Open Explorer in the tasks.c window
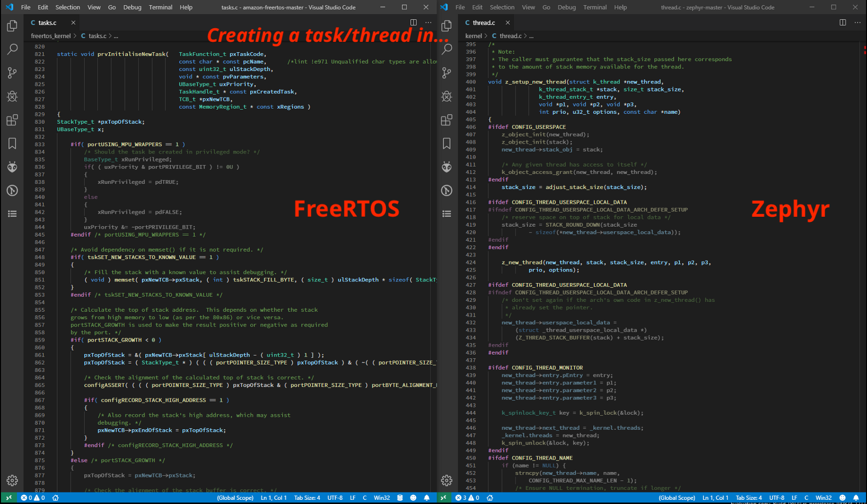This screenshot has width=867, height=504. (x=12, y=26)
